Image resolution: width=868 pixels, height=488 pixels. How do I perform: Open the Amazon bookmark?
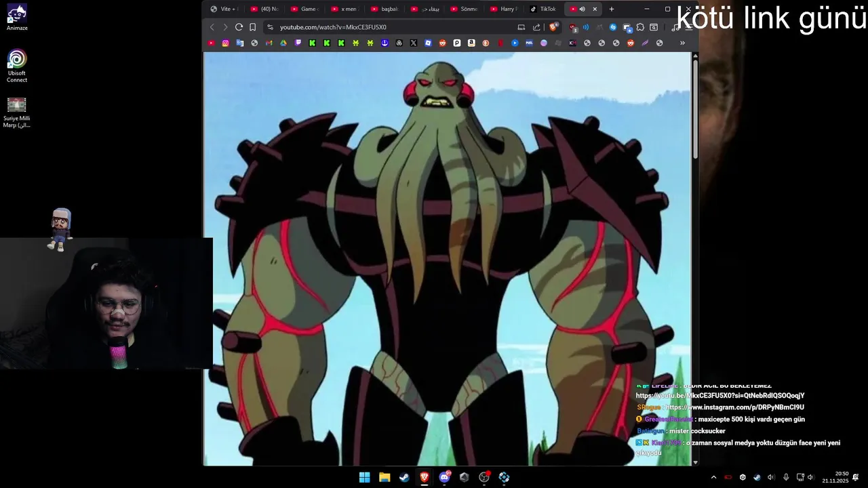point(471,43)
